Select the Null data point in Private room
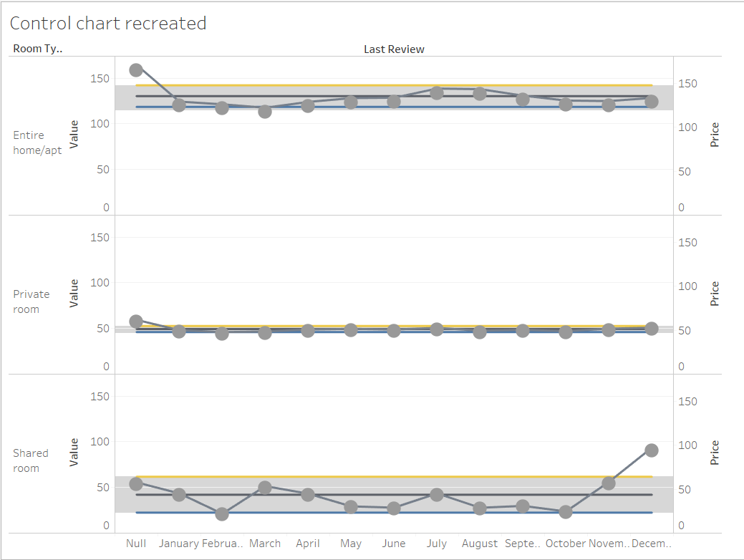This screenshot has height=560, width=744. click(136, 322)
